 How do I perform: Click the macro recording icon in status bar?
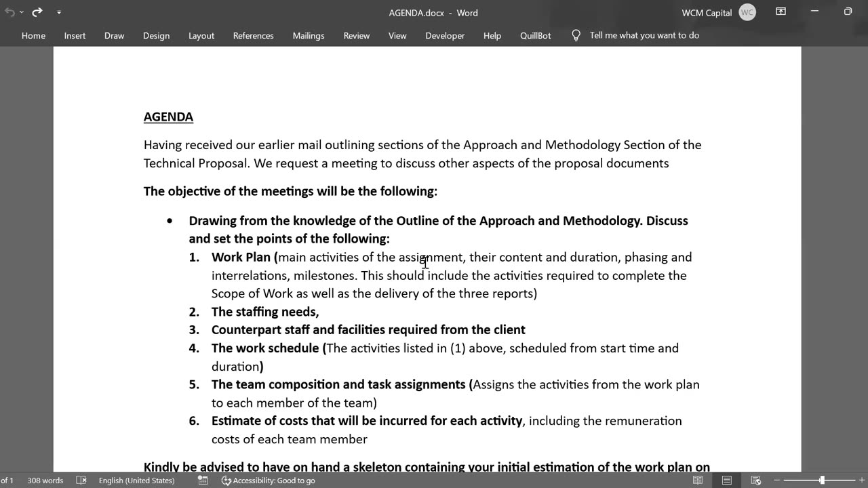coord(203,480)
